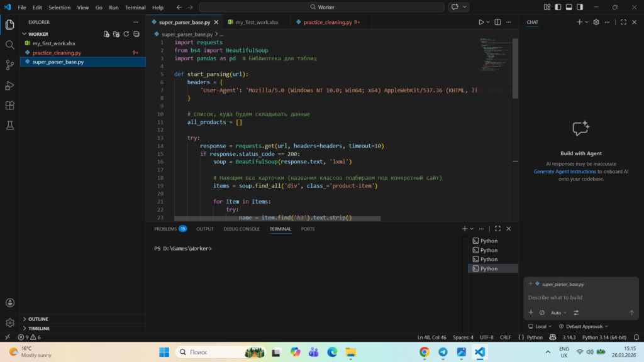Run the Python file with play button
This screenshot has height=362, width=644.
pos(481,22)
